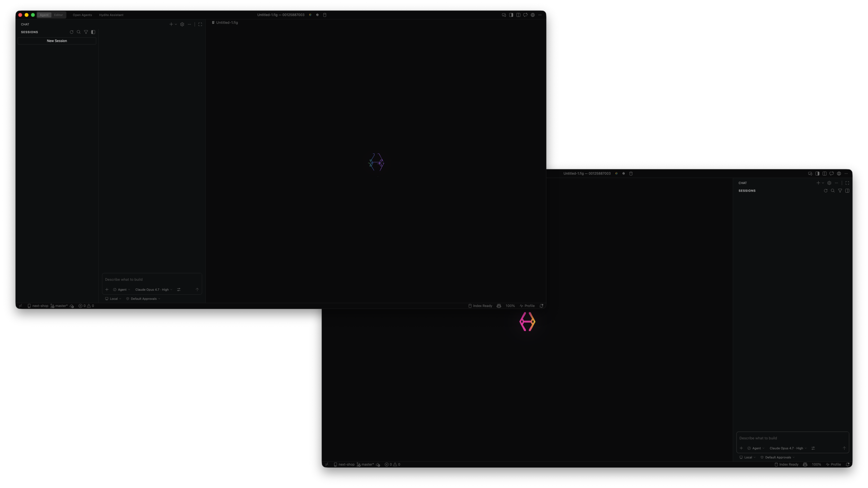Select the Untitled-1.fig editor tab
Image resolution: width=868 pixels, height=488 pixels.
coord(225,23)
